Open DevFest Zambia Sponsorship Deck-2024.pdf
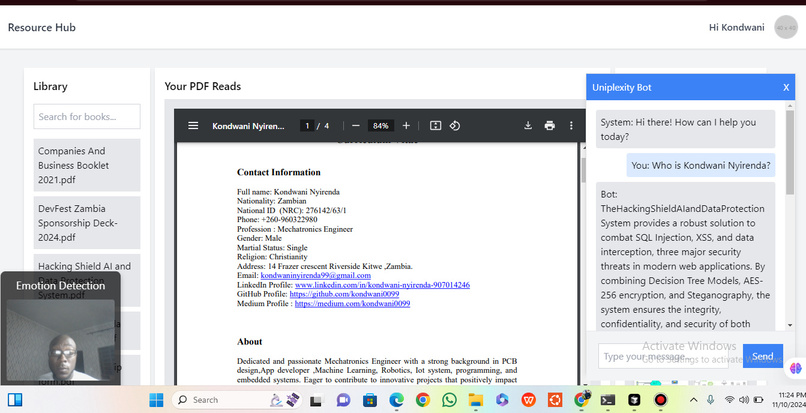 click(x=87, y=223)
